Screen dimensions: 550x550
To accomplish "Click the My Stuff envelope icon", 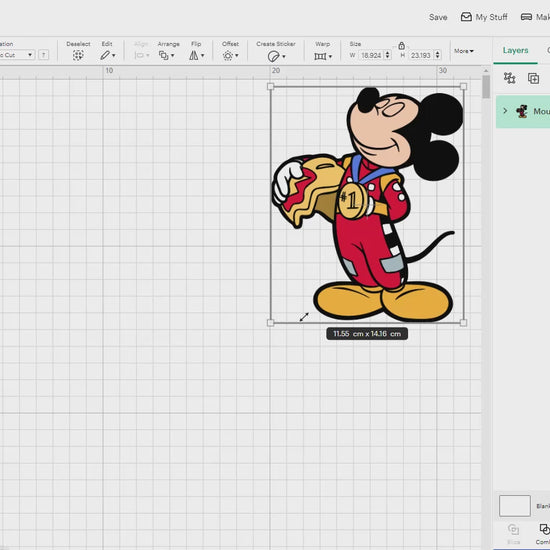I will (x=466, y=17).
